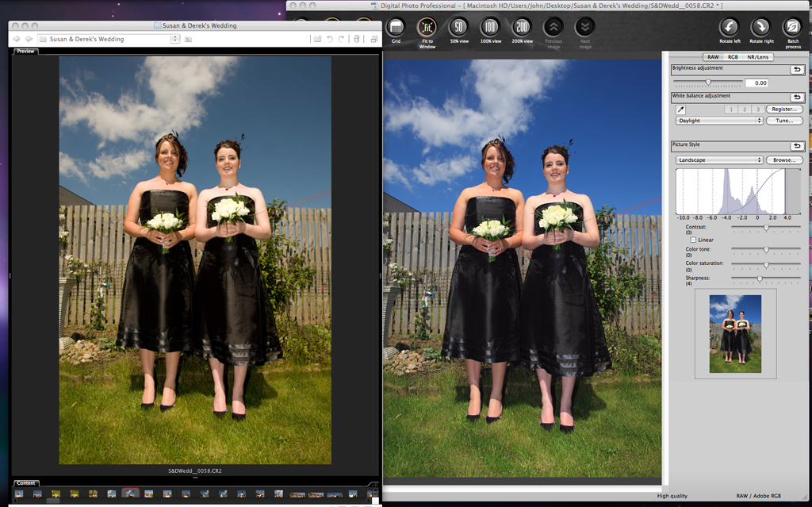
Task: Switch to the RGB tab
Action: (x=733, y=57)
